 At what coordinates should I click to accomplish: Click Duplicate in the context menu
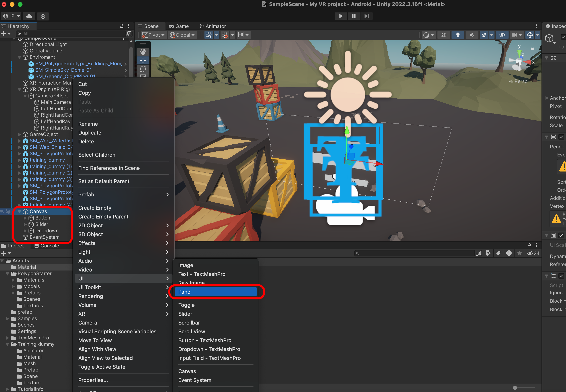[90, 133]
